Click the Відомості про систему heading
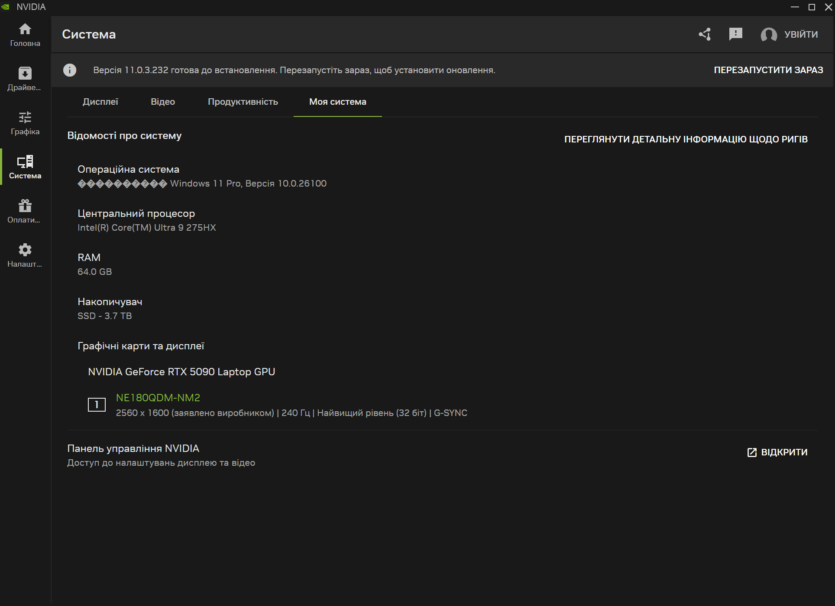Image resolution: width=835 pixels, height=606 pixels. click(124, 136)
